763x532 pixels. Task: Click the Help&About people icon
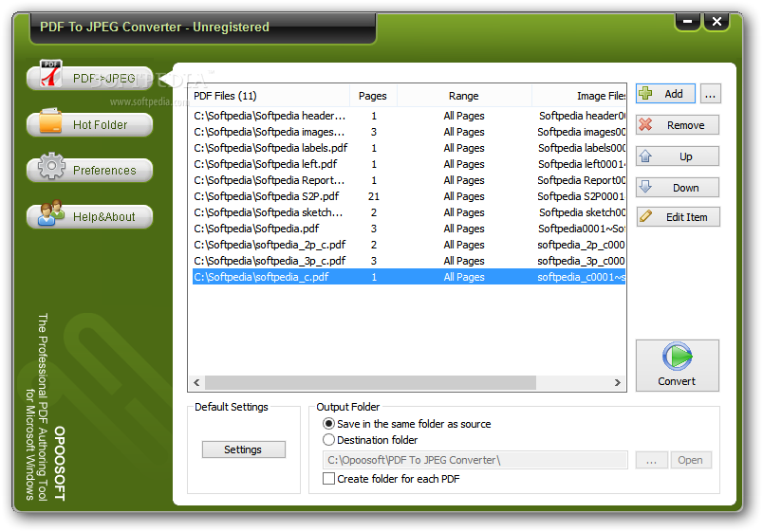pos(51,212)
